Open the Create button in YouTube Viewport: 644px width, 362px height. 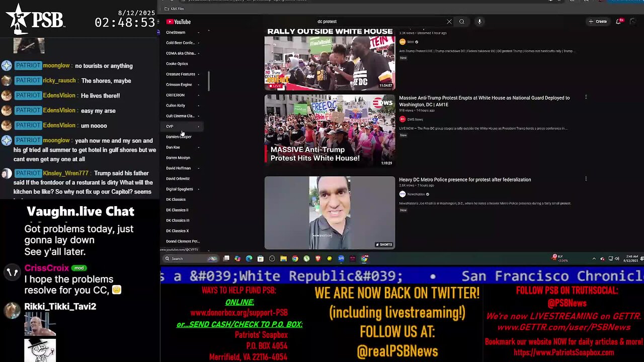[598, 22]
